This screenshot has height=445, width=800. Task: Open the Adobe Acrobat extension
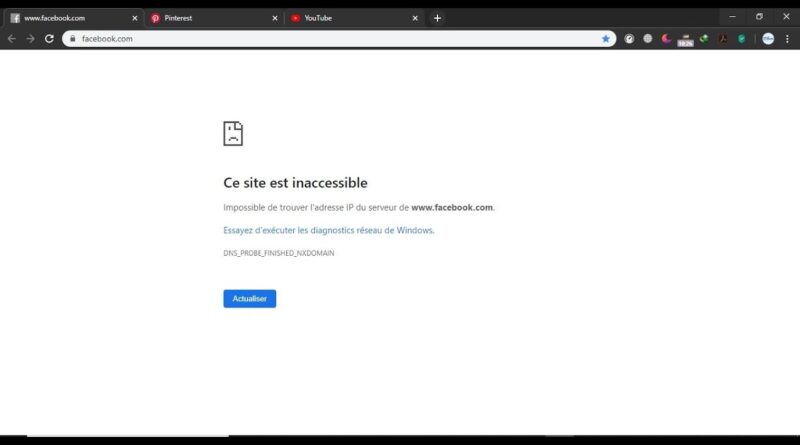723,39
